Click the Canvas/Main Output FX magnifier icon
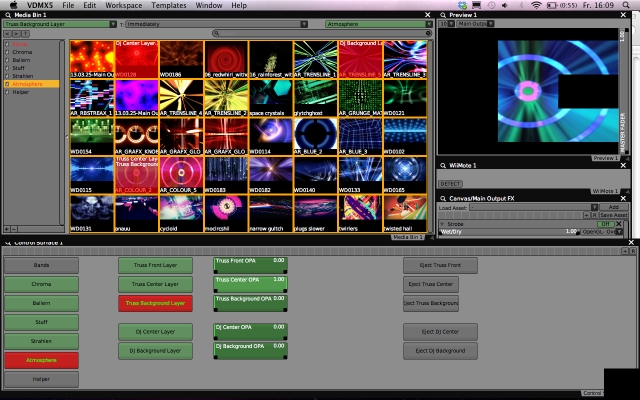The width and height of the screenshot is (640, 400). (x=443, y=198)
